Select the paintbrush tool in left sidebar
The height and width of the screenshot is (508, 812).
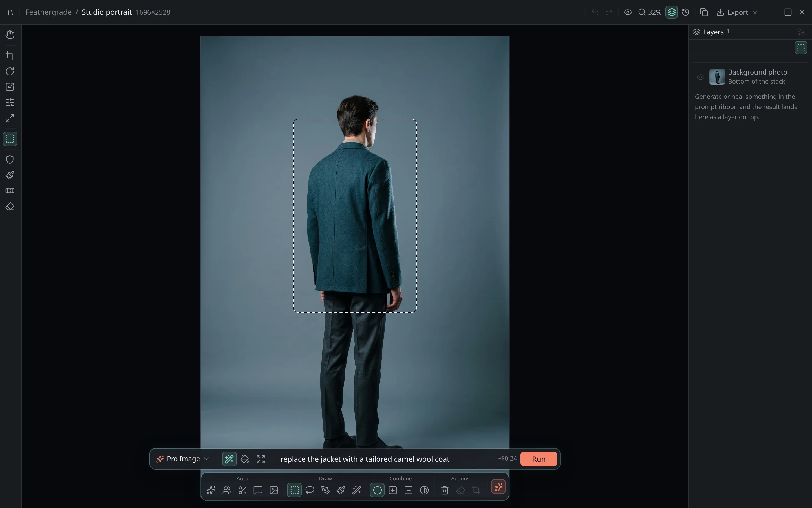[x=10, y=175]
